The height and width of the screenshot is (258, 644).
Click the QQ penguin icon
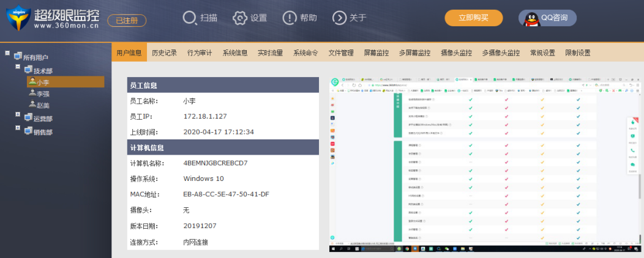[x=531, y=18]
